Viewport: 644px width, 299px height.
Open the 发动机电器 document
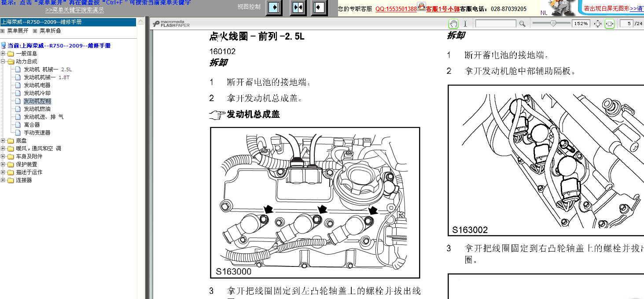tap(37, 85)
